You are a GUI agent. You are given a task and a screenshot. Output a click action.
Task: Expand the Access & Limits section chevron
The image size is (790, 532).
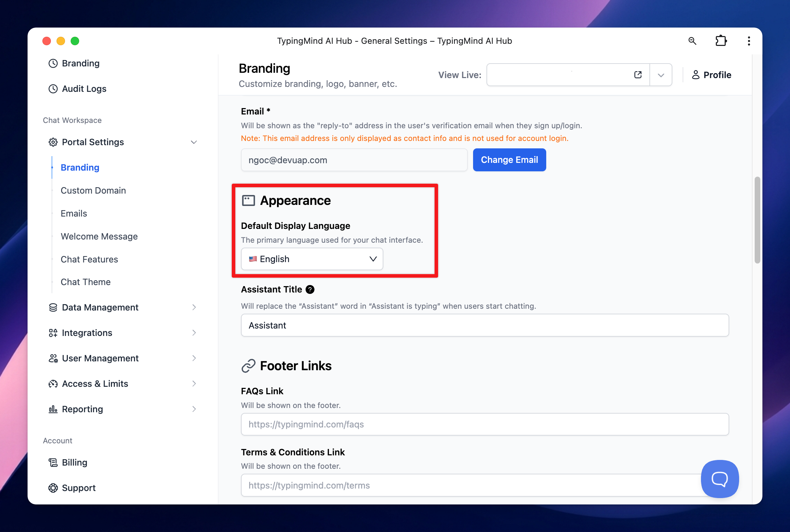(194, 384)
